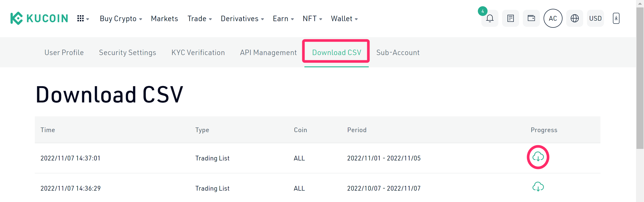This screenshot has width=644, height=202.
Task: Click the ALL coin cell in the 14:36:29 row
Action: click(299, 188)
